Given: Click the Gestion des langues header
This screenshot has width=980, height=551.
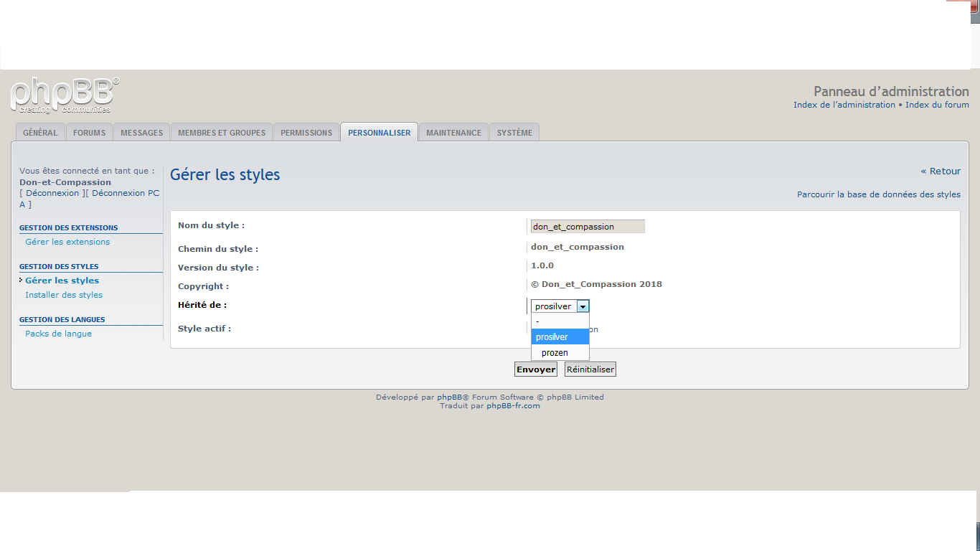Looking at the screenshot, I should click(62, 319).
